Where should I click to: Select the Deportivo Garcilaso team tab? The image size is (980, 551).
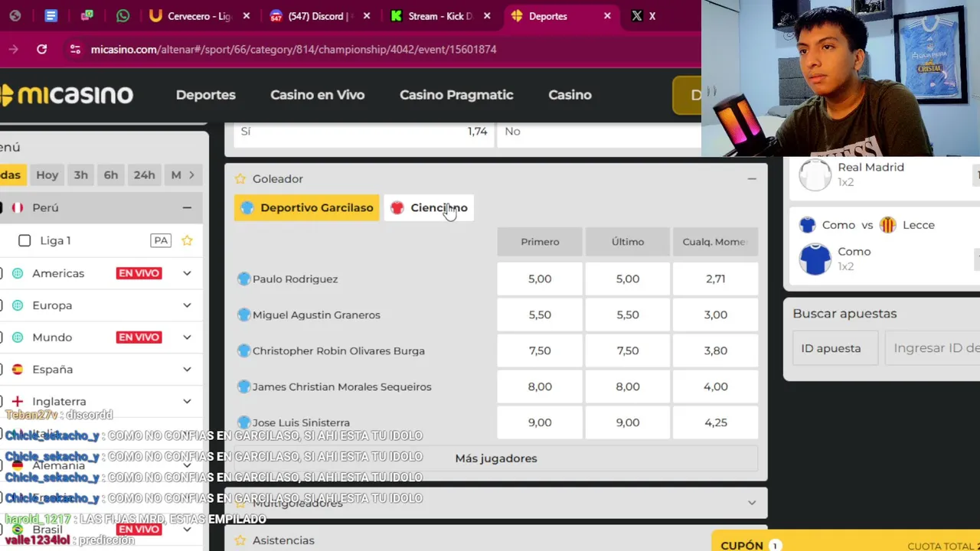tap(307, 207)
